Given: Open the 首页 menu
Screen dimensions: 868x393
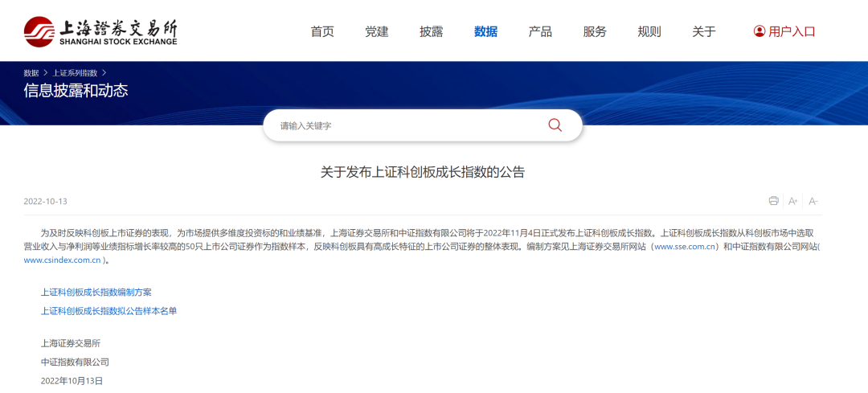Looking at the screenshot, I should click(322, 31).
